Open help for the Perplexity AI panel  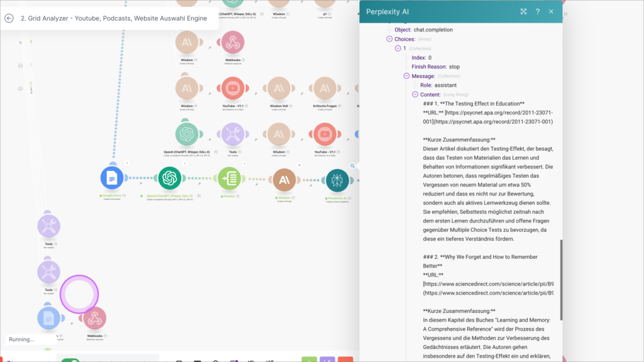tap(538, 11)
